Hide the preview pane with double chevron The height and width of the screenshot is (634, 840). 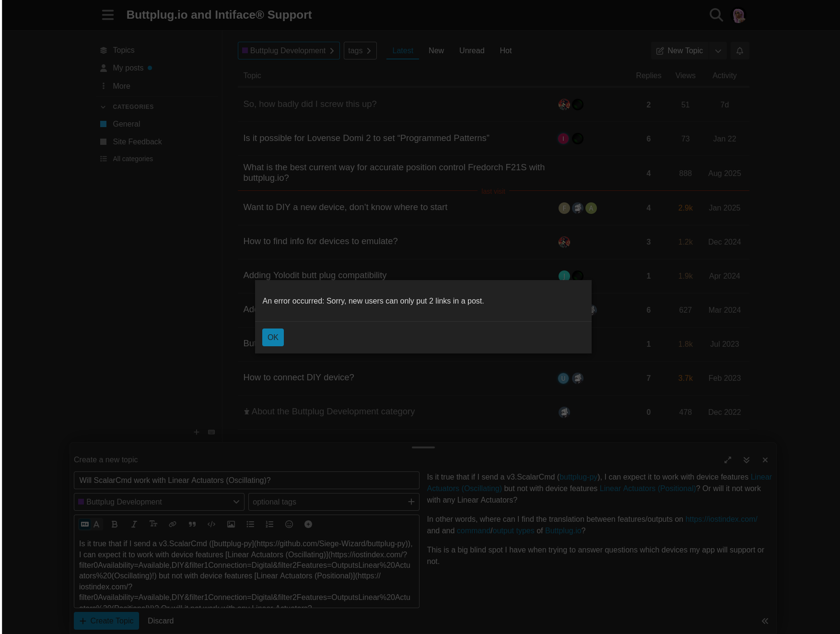[x=765, y=621]
